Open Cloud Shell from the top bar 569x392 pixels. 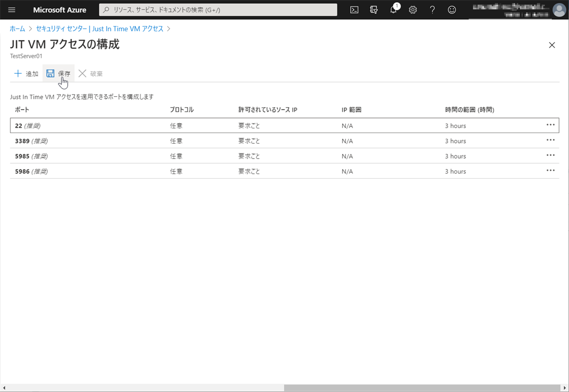coord(354,10)
